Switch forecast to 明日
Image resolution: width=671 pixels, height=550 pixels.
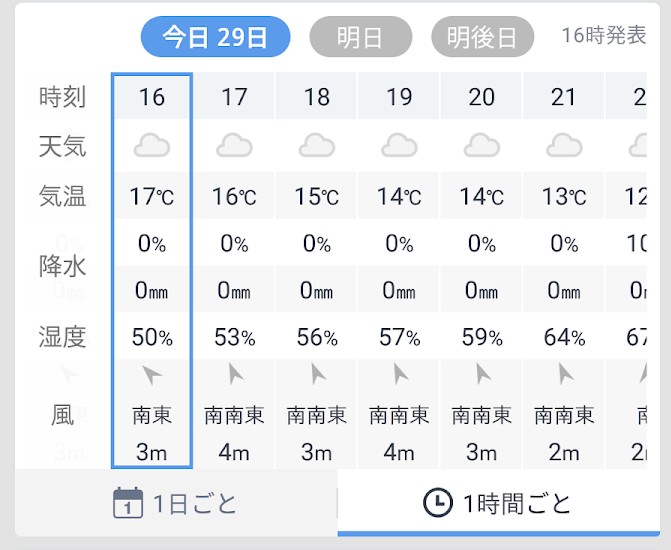pyautogui.click(x=361, y=38)
